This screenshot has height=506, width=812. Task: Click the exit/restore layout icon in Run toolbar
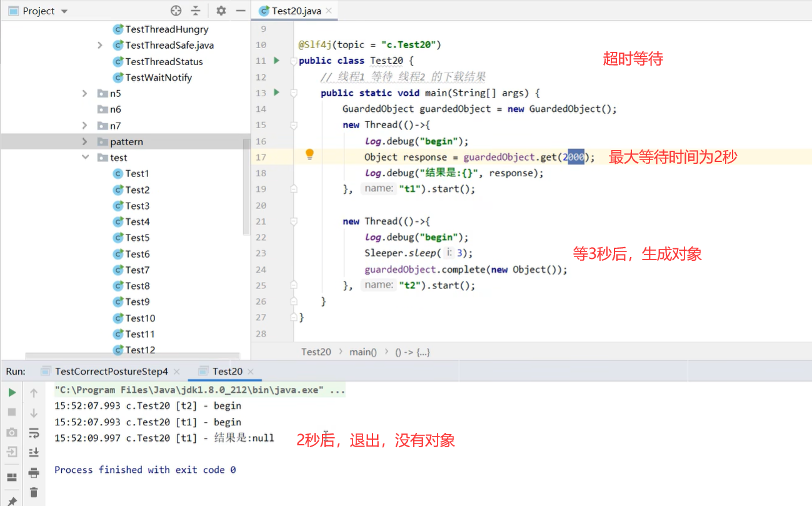[12, 452]
